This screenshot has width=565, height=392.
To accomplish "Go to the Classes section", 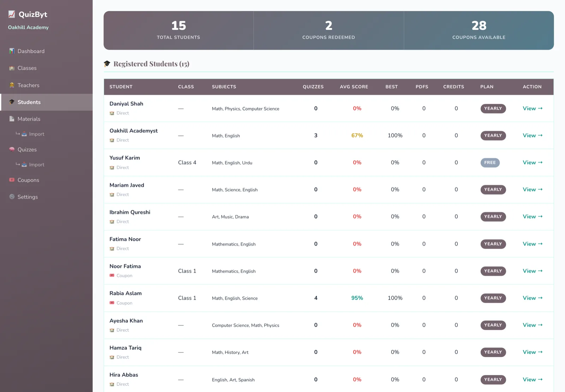I will tap(46, 68).
